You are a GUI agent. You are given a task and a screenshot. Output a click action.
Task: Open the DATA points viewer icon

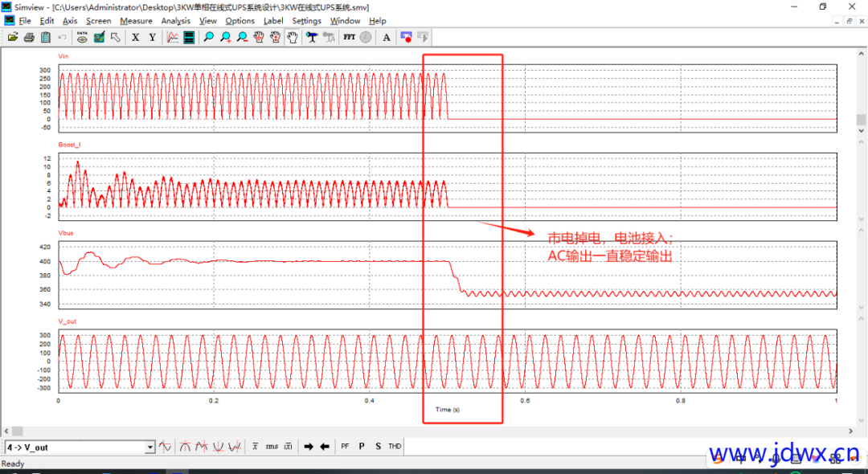tap(82, 37)
